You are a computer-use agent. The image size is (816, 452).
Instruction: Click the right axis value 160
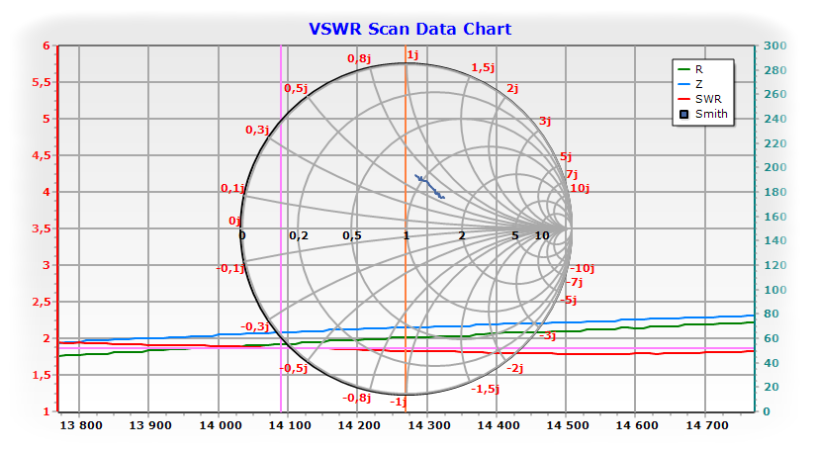775,216
